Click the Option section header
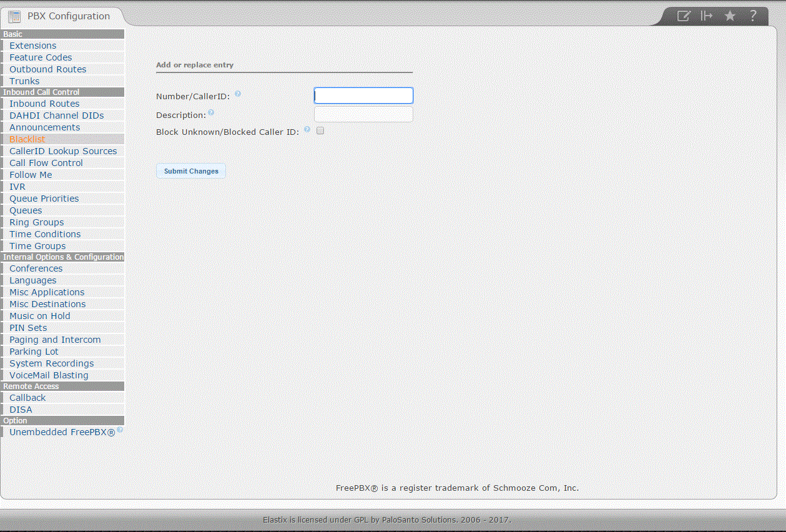Screen dimensions: 786x532 (62, 421)
